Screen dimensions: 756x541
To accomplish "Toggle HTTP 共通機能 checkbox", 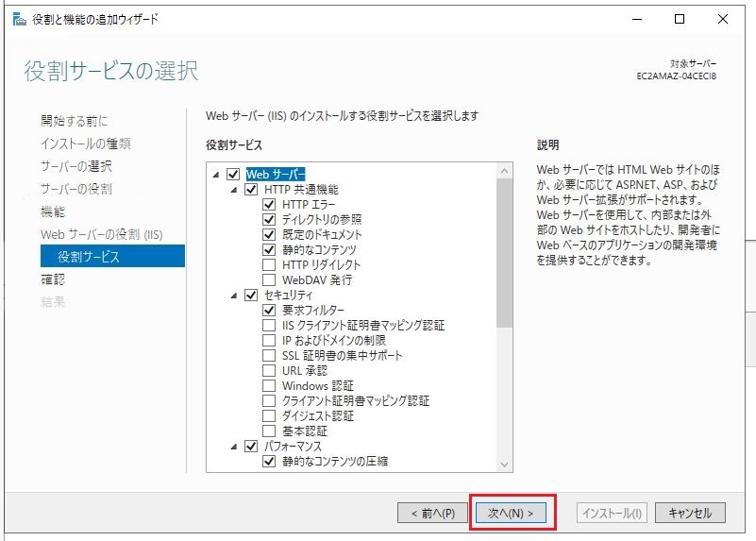I will [x=251, y=189].
